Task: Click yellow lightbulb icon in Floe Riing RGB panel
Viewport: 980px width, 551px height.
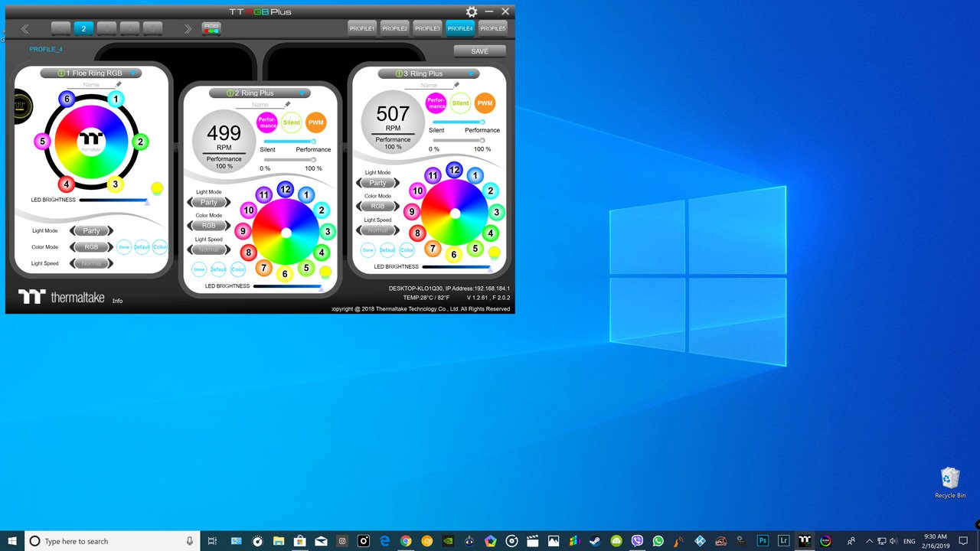Action: (157, 189)
